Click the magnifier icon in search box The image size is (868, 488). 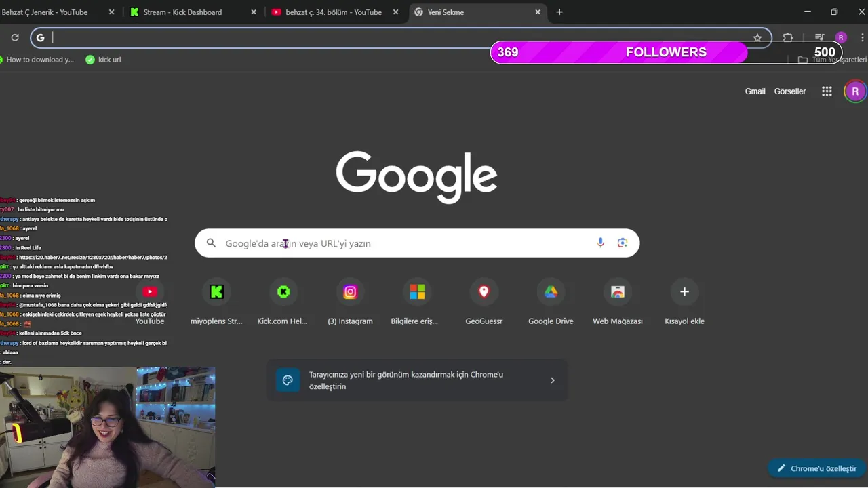coord(211,243)
